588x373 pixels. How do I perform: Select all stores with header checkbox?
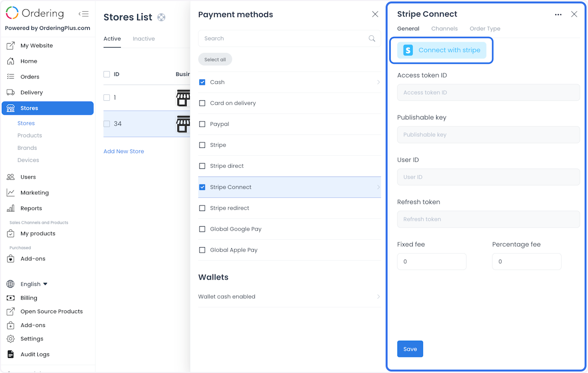coord(107,74)
